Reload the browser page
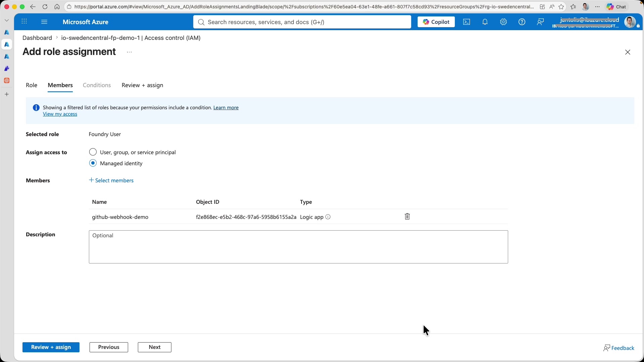This screenshot has width=644, height=362. tap(45, 7)
